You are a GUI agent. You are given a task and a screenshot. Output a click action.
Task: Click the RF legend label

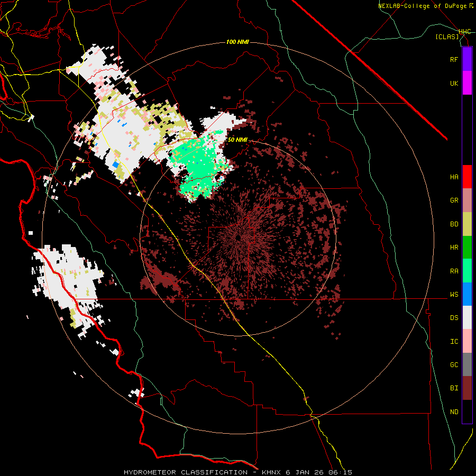tap(454, 59)
